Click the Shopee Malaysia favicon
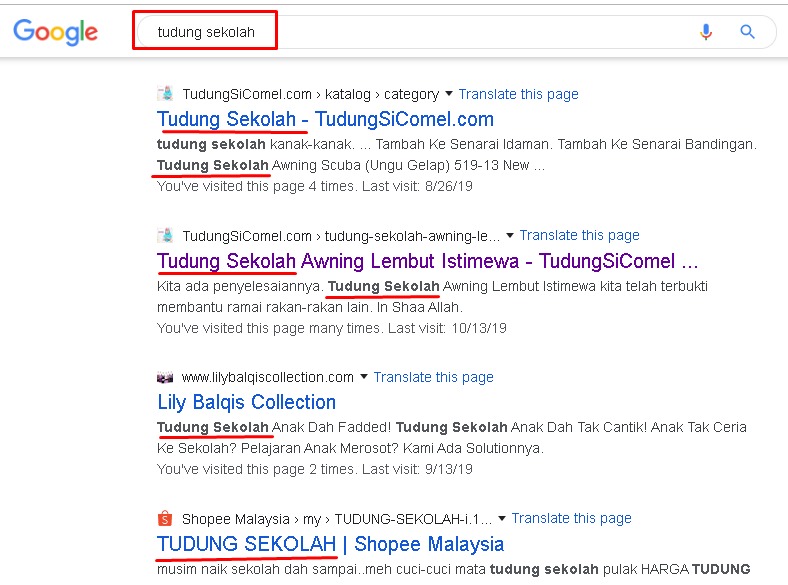 (165, 518)
